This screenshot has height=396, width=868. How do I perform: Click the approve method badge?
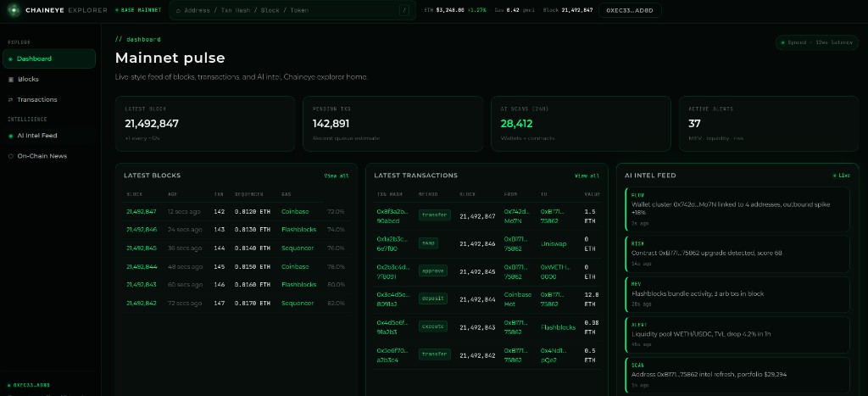point(435,271)
